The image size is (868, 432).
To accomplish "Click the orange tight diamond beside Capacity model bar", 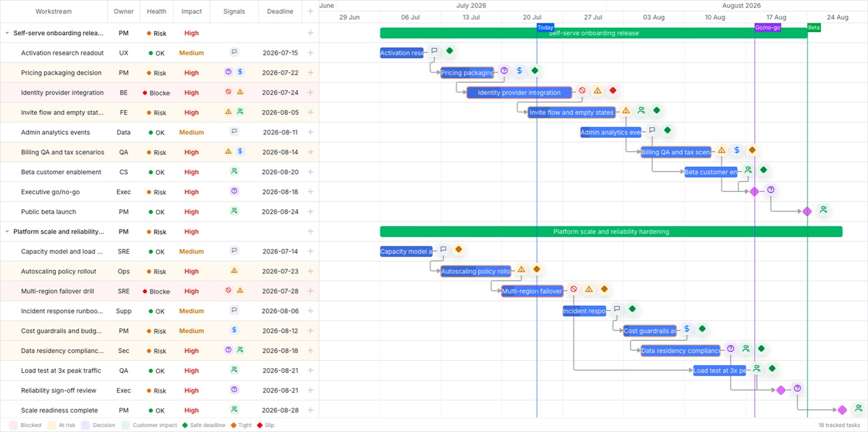I will (458, 249).
